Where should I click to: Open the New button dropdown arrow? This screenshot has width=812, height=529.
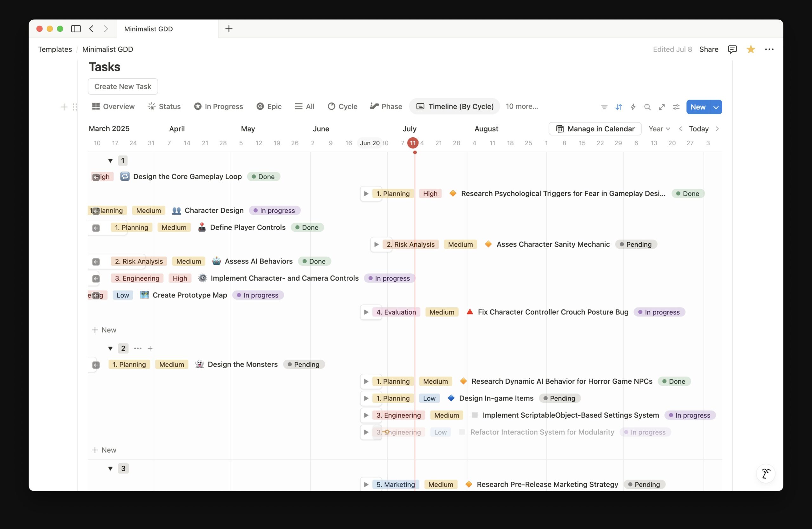tap(716, 107)
